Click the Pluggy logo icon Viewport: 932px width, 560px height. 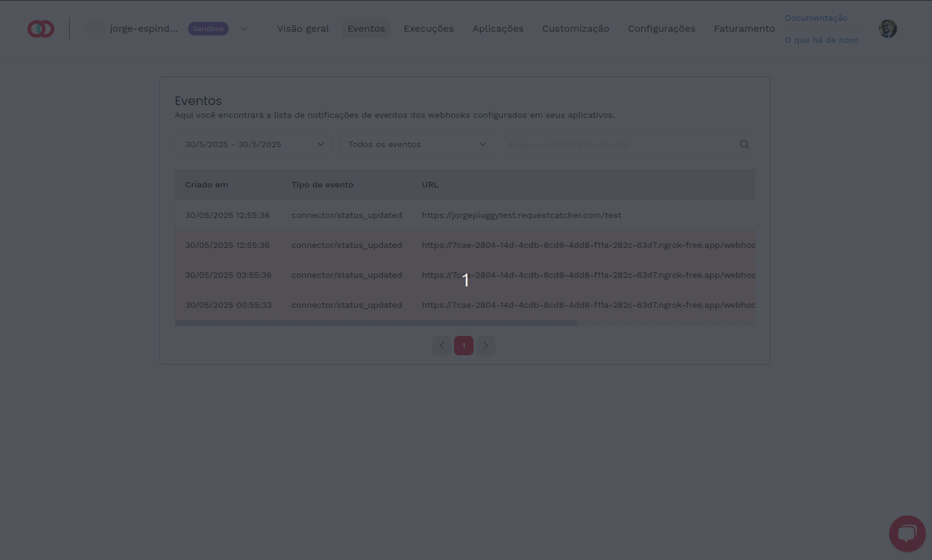[x=41, y=29]
